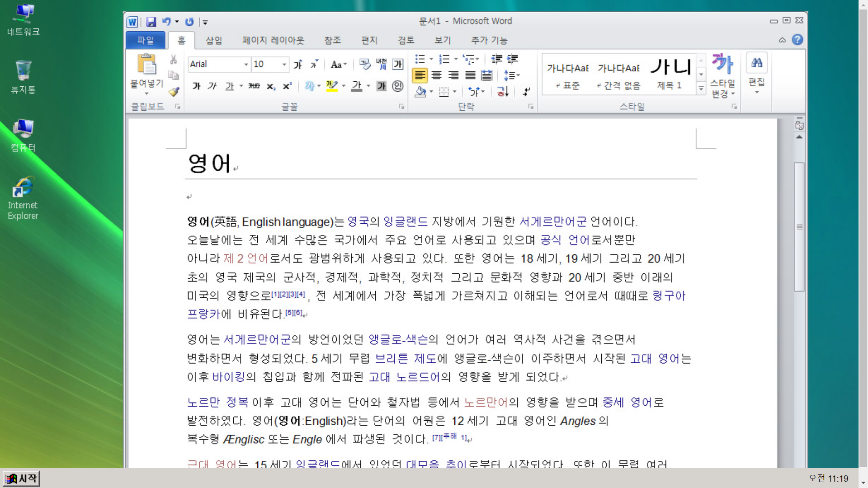Click the 시작 start button on taskbar
The width and height of the screenshot is (868, 488).
pos(21,478)
